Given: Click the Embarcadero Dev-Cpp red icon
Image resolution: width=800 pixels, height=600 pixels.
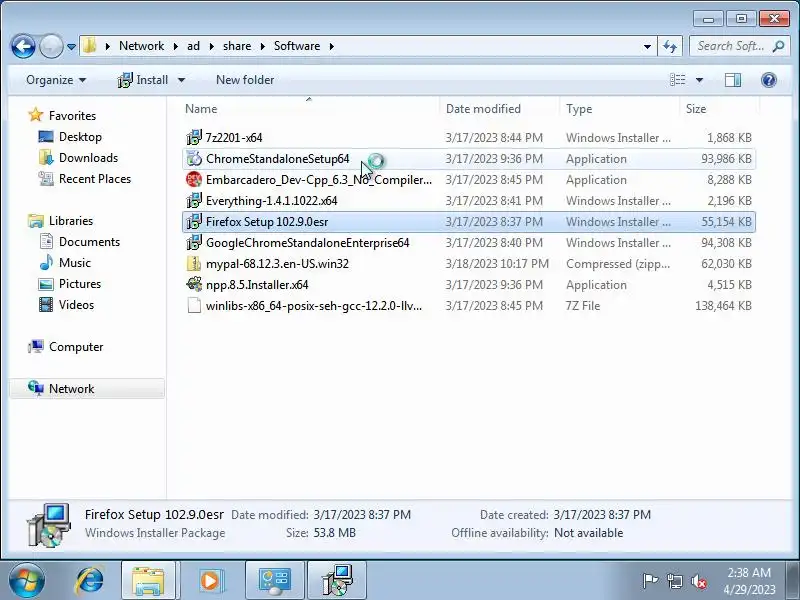Looking at the screenshot, I should tap(194, 180).
